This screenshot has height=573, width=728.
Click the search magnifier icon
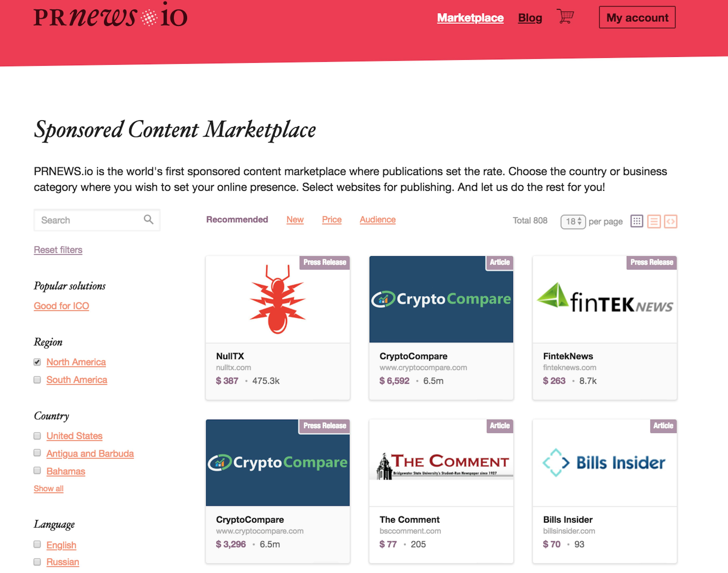coord(148,219)
